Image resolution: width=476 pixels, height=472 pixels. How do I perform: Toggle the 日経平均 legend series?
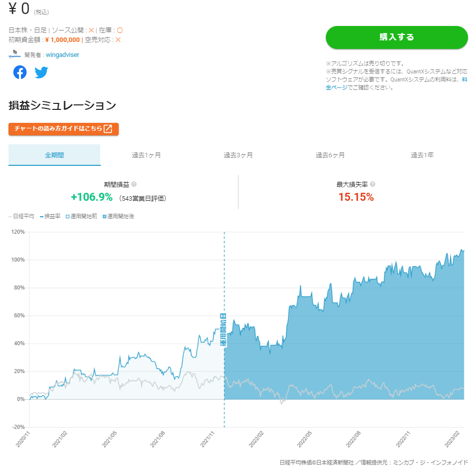[22, 216]
